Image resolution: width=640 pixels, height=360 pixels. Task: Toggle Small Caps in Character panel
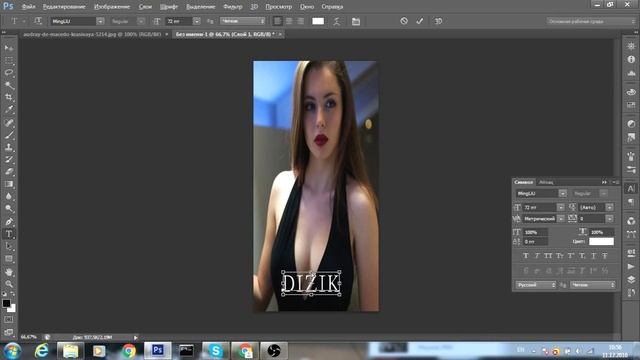560,256
